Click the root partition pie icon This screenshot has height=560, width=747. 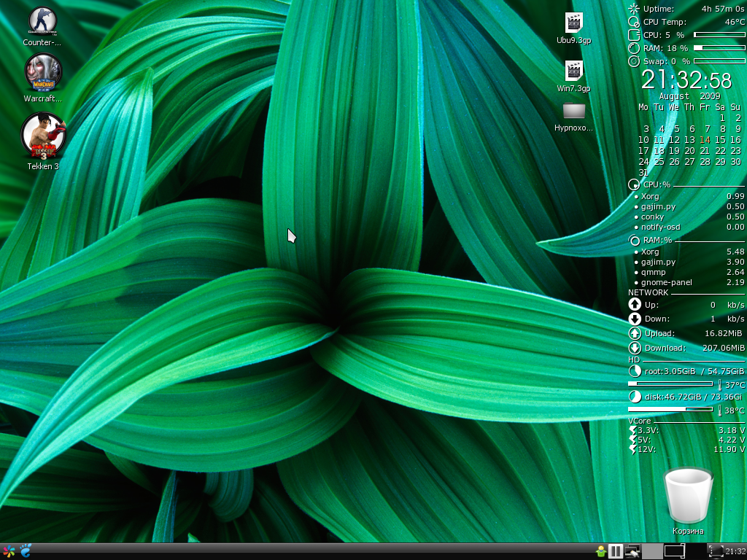point(635,371)
